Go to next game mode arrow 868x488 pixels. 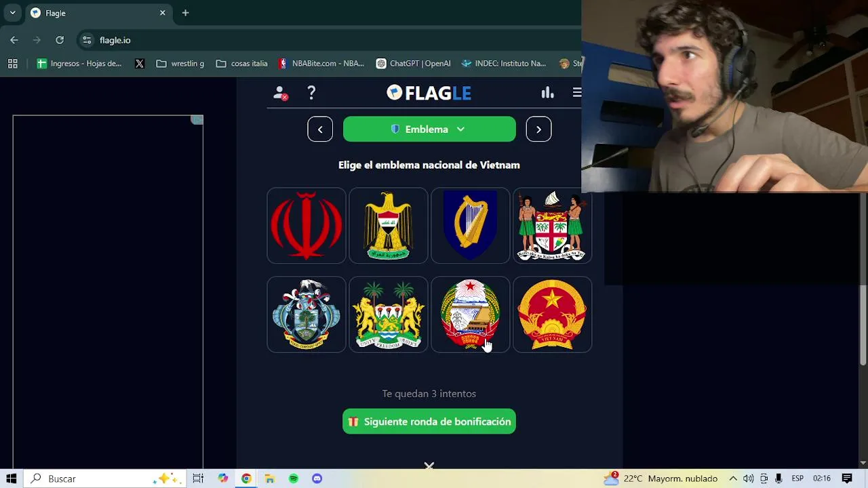pos(538,129)
